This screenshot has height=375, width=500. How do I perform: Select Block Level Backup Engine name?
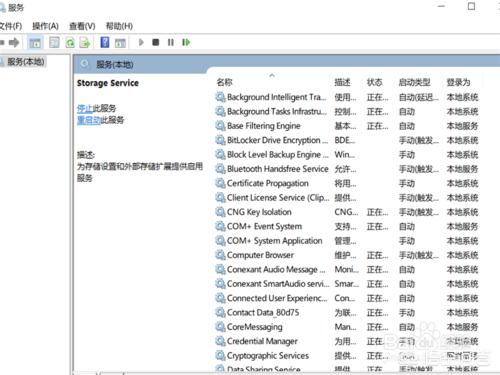click(278, 154)
